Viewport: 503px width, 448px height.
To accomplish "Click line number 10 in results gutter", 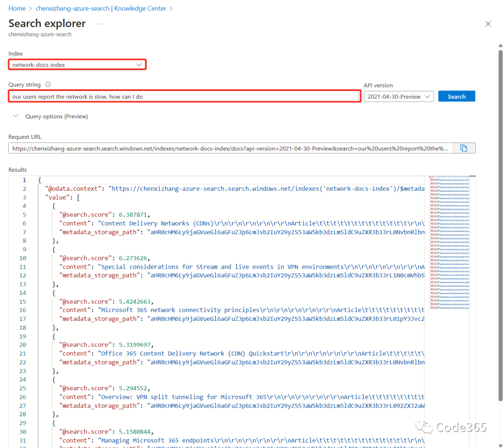I will pyautogui.click(x=22, y=258).
